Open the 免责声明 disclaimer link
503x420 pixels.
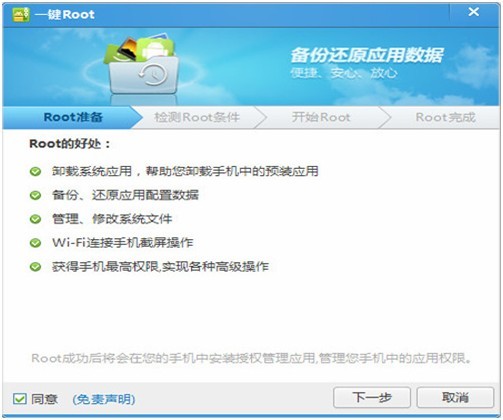point(104,399)
